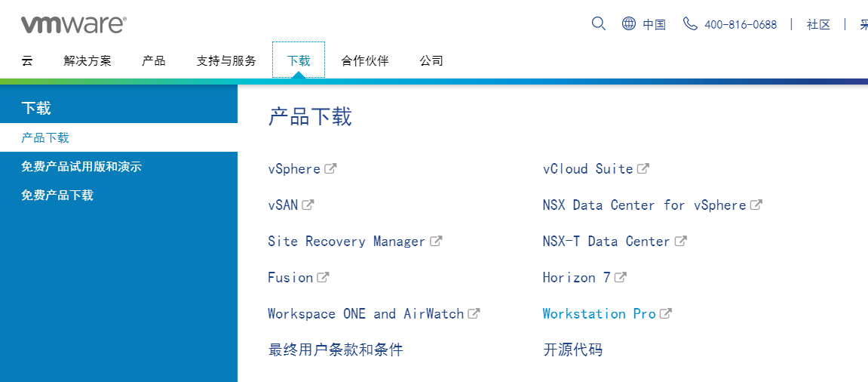Image resolution: width=868 pixels, height=382 pixels.
Task: Click external link icon beside vSAN
Action: (x=308, y=205)
